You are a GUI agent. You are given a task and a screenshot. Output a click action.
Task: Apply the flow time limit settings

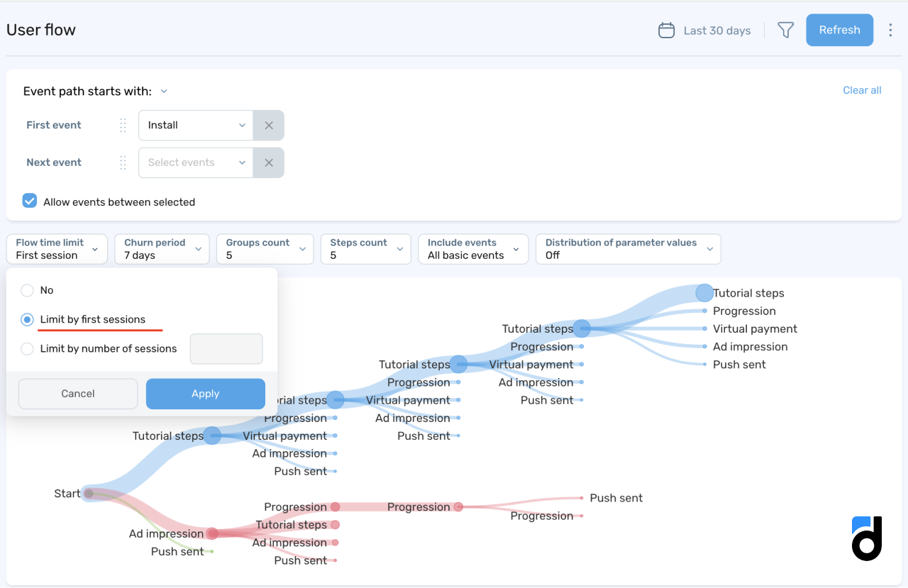click(x=205, y=394)
